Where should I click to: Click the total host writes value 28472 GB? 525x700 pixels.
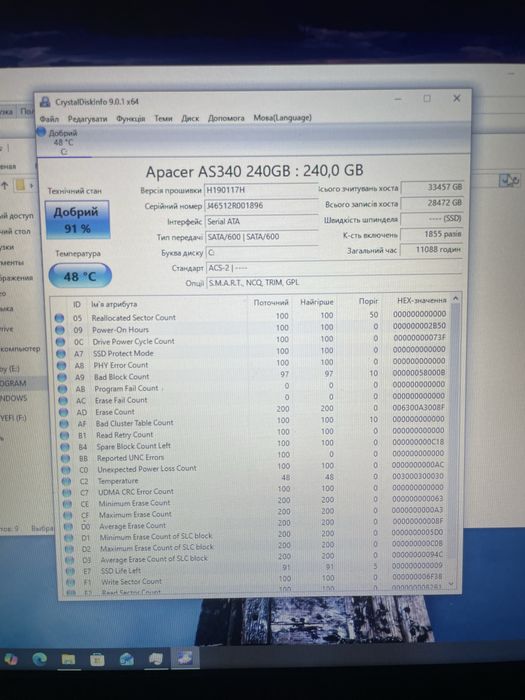[x=432, y=203]
